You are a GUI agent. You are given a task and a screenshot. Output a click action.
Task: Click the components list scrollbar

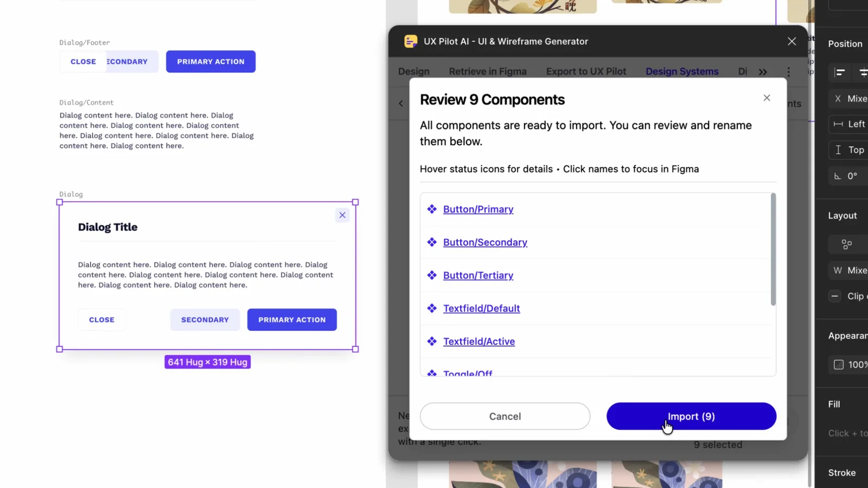coord(773,249)
